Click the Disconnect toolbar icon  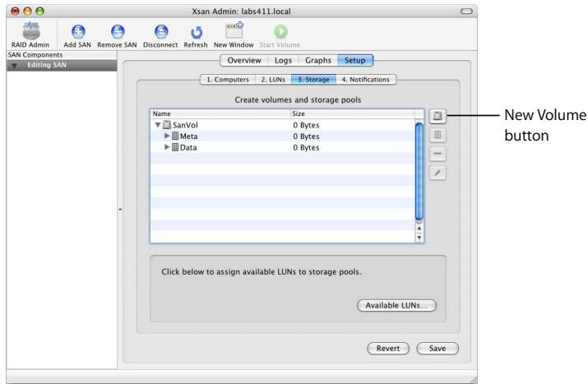161,32
